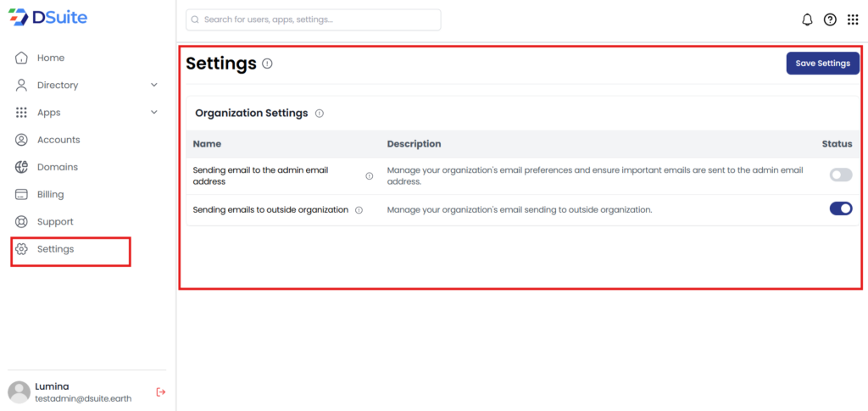Enable sending email to admin address toggle
The image size is (868, 411).
pyautogui.click(x=840, y=175)
